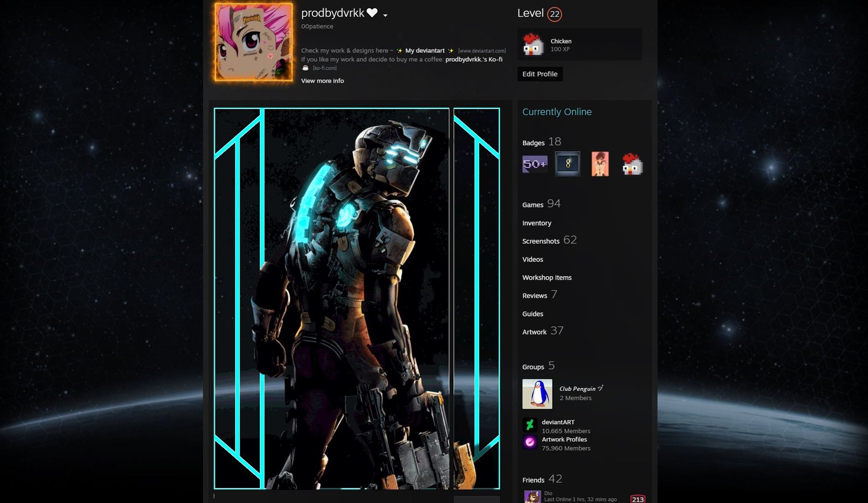Viewport: 868px width, 503px height.
Task: Open Games 94 list
Action: 541,204
